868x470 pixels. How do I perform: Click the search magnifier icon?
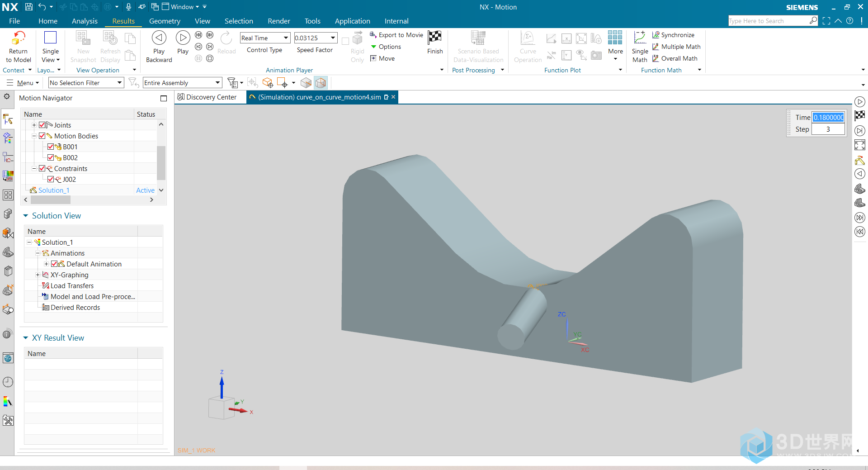pyautogui.click(x=813, y=21)
